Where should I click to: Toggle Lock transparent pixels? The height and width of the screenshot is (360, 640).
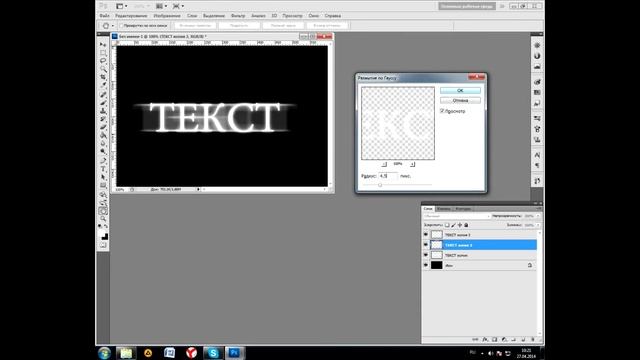pos(447,225)
